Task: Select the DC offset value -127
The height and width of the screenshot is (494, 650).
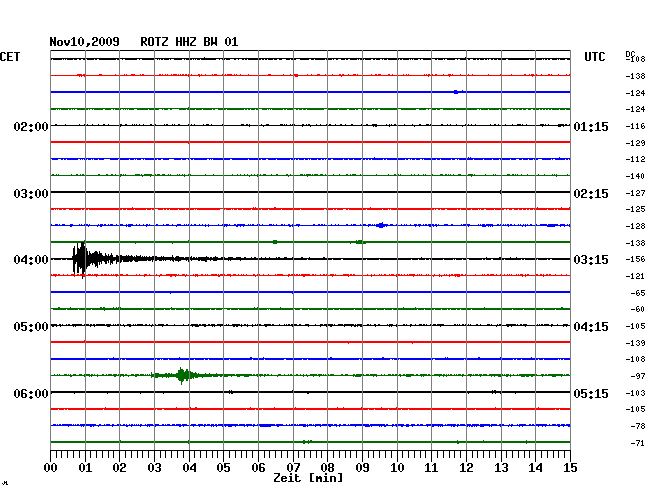Action: [x=635, y=193]
